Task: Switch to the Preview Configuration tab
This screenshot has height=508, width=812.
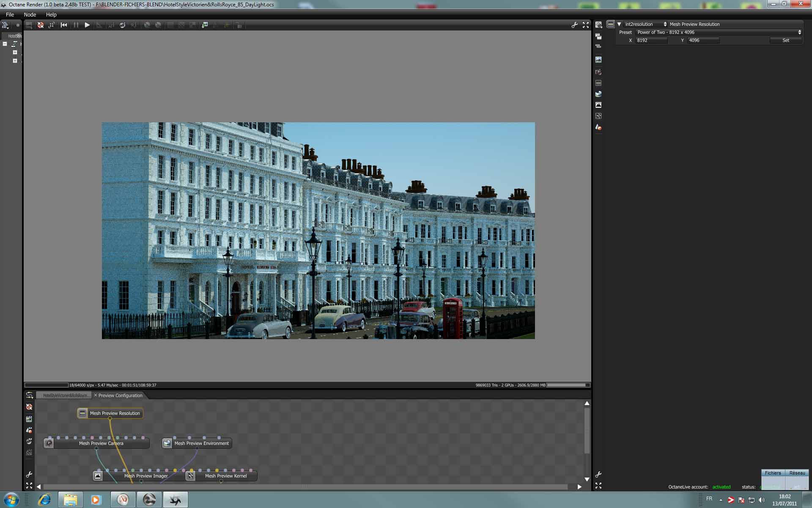Action: coord(120,395)
